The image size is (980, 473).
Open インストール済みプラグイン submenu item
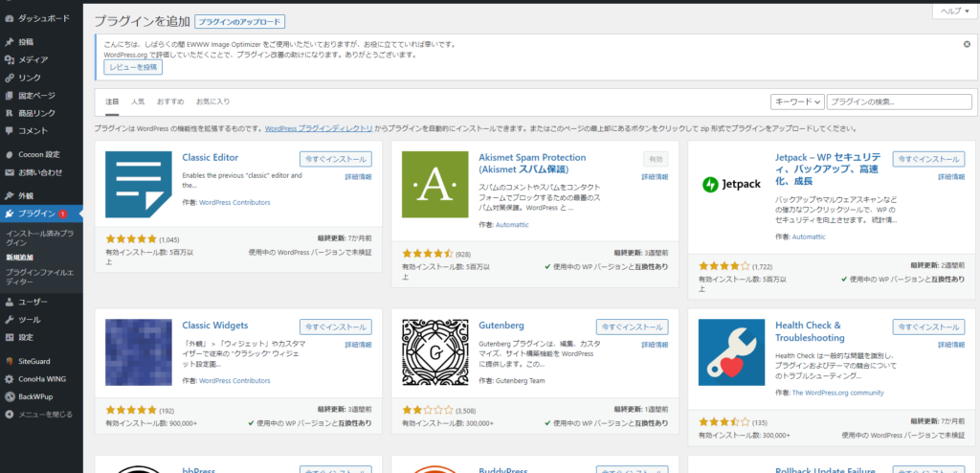point(40,237)
